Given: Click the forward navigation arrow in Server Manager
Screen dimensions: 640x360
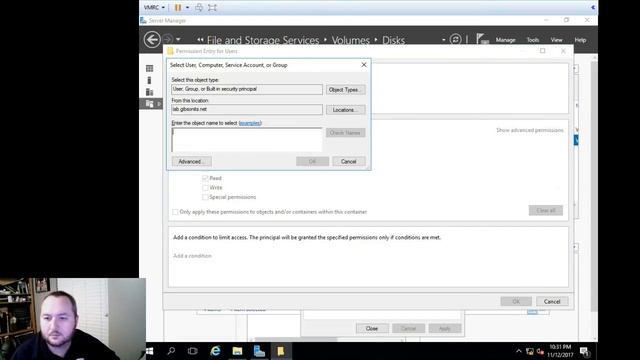Looking at the screenshot, I should point(167,39).
